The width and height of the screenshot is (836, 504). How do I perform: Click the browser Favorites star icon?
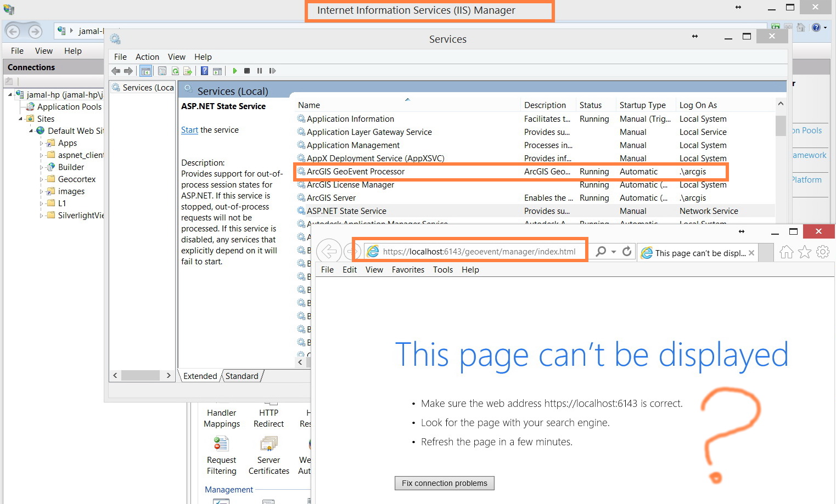pyautogui.click(x=805, y=252)
